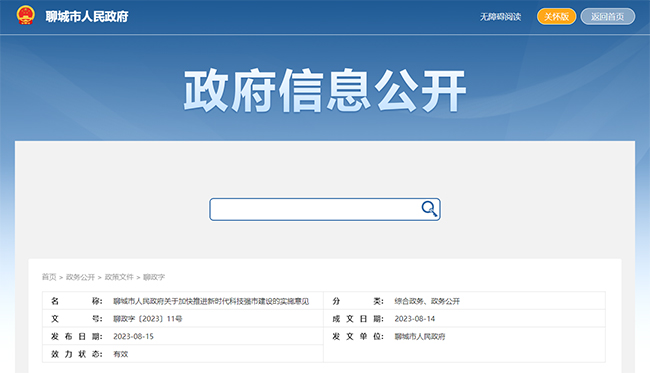Click the 分类 field label
This screenshot has height=373, width=650.
pyautogui.click(x=358, y=301)
